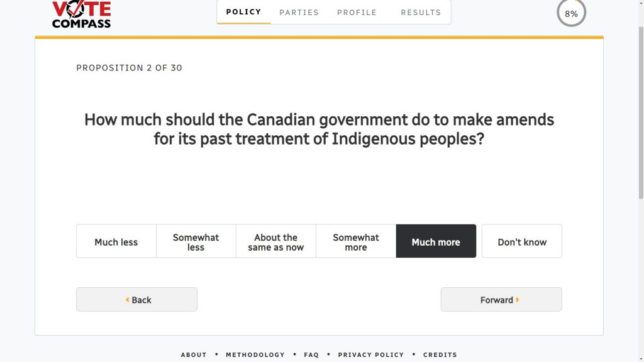Choose the "Somewhat less" answer
This screenshot has height=362, width=644.
pos(196,241)
